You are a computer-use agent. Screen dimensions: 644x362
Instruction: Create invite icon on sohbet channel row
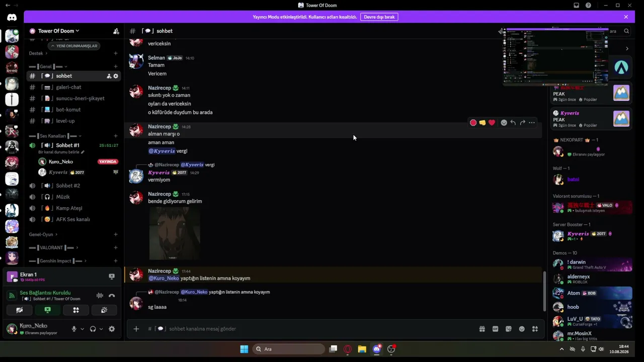[109, 76]
